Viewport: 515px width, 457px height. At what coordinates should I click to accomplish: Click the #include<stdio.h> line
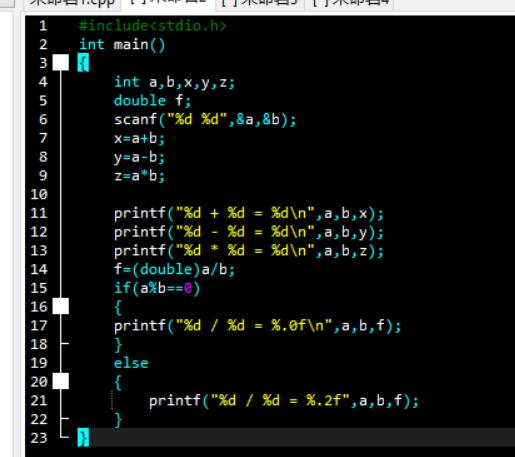tap(153, 26)
